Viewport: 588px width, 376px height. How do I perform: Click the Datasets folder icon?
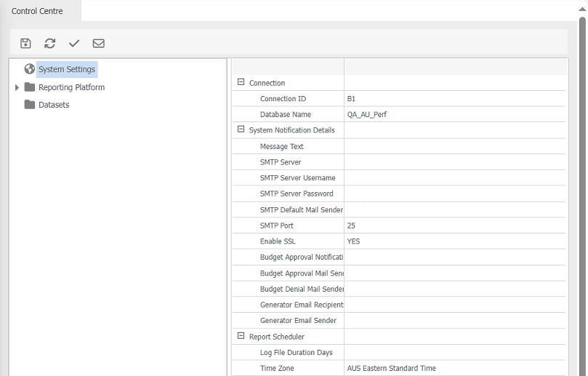pos(30,104)
